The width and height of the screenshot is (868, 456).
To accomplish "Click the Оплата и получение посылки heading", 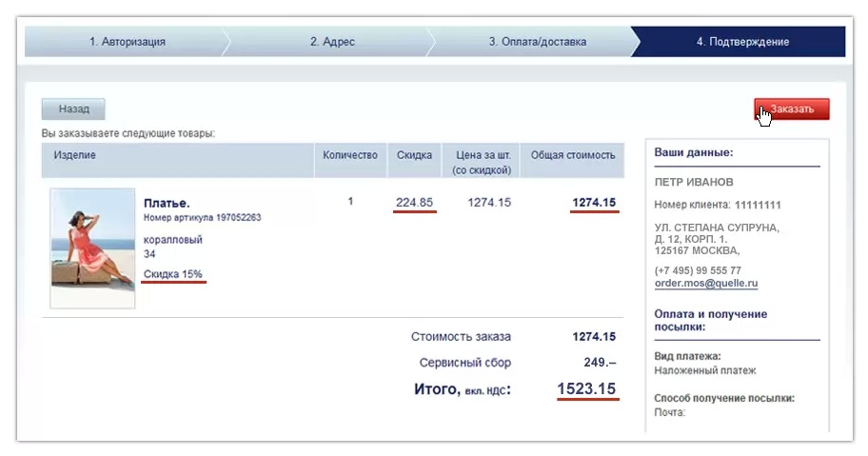I will pyautogui.click(x=711, y=321).
